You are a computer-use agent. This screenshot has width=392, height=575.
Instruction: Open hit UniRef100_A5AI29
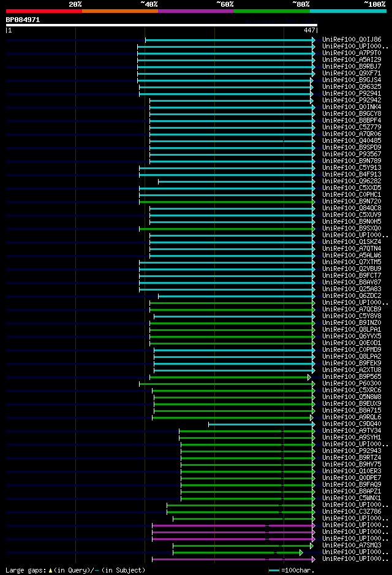click(352, 59)
